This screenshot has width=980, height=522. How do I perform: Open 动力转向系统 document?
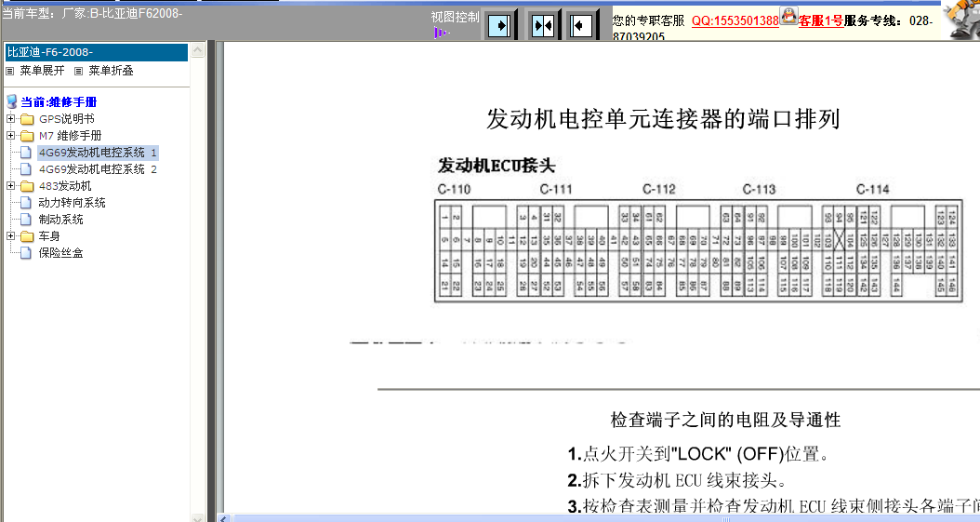(x=72, y=203)
